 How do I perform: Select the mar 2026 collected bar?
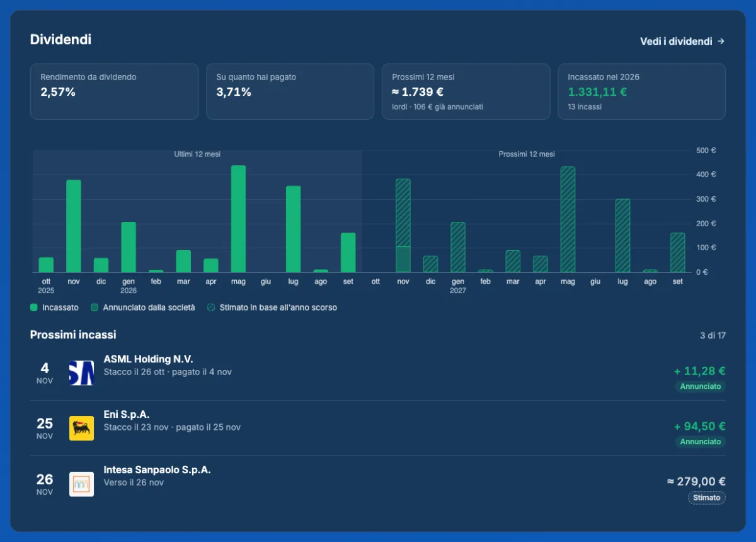pos(183,261)
